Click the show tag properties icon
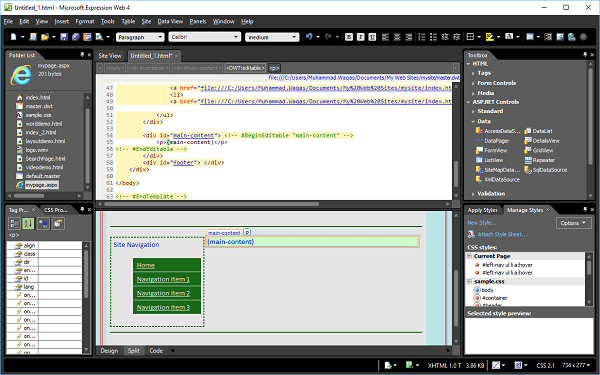This screenshot has width=600, height=375. point(57,223)
